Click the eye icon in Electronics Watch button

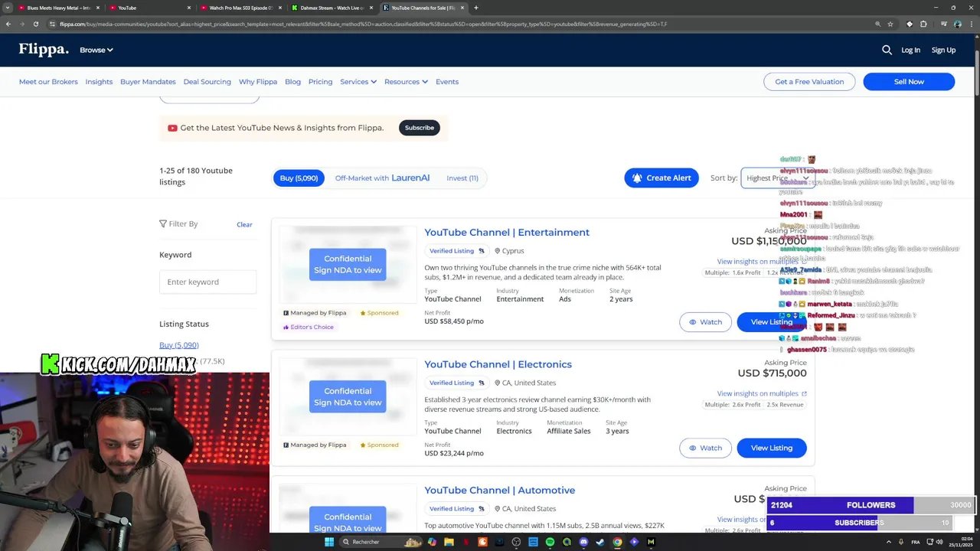pyautogui.click(x=693, y=448)
